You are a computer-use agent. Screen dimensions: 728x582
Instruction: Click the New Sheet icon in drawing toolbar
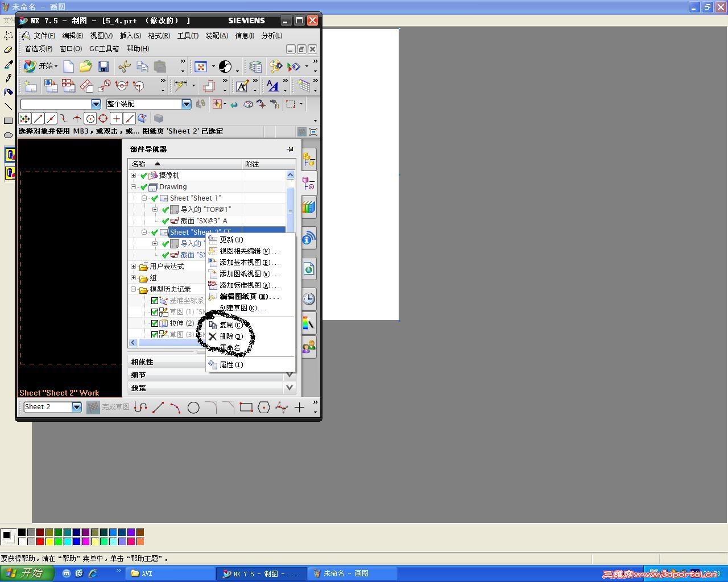(x=30, y=86)
